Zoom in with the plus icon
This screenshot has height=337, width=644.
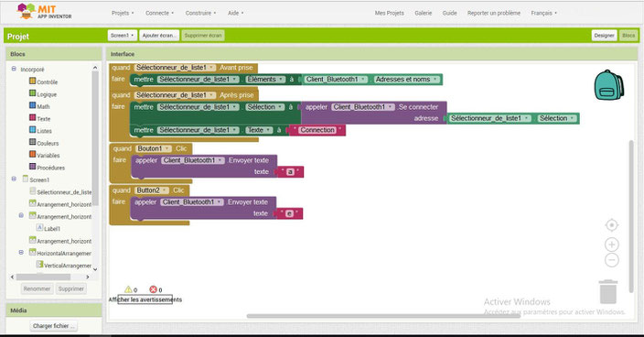point(612,245)
